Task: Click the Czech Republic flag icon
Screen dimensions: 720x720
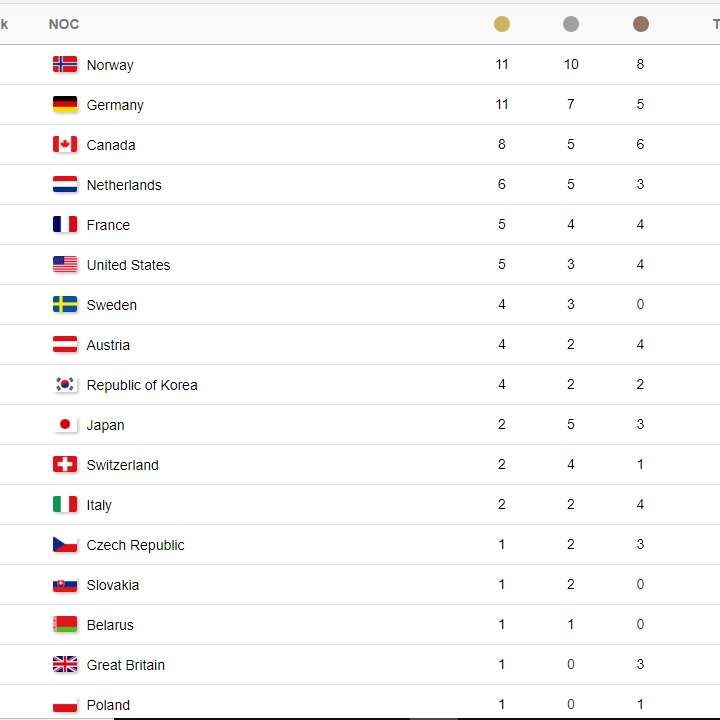Action: pos(65,545)
